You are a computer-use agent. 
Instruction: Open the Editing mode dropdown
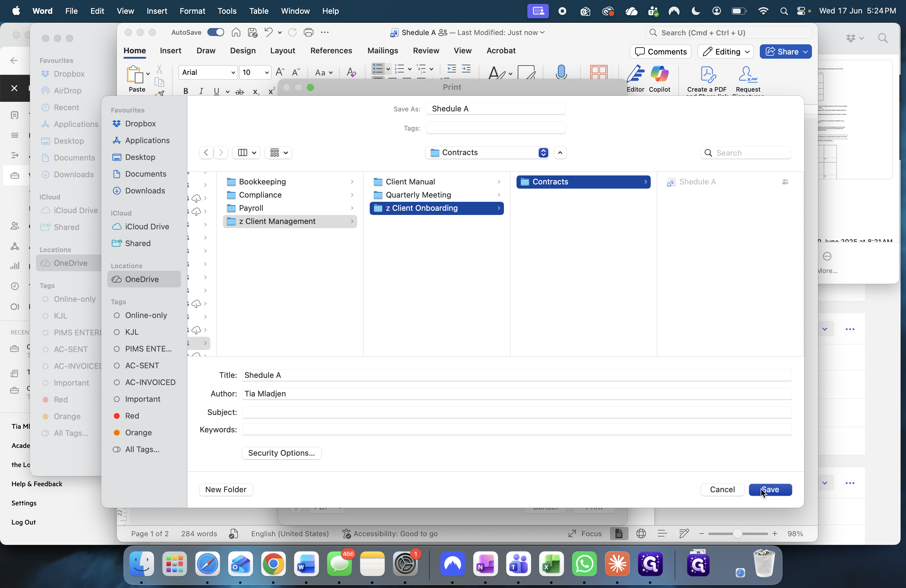coord(726,52)
